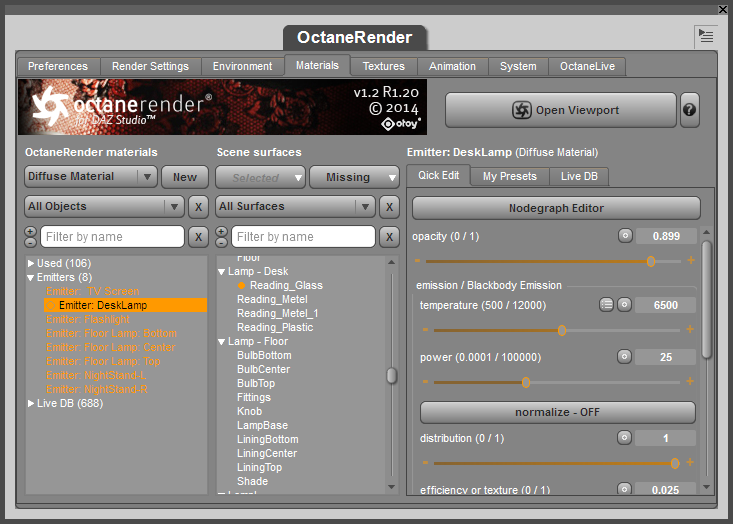Click the opacity value field 0.899
This screenshot has width=733, height=524.
666,236
